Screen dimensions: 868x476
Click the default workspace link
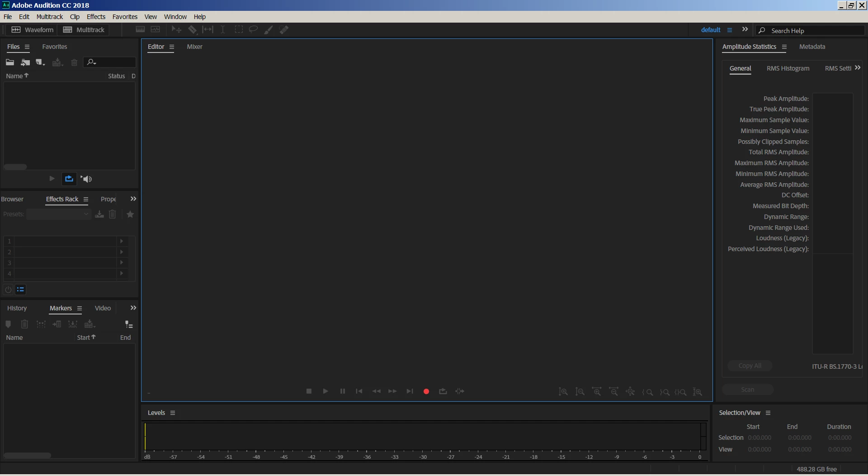[711, 30]
